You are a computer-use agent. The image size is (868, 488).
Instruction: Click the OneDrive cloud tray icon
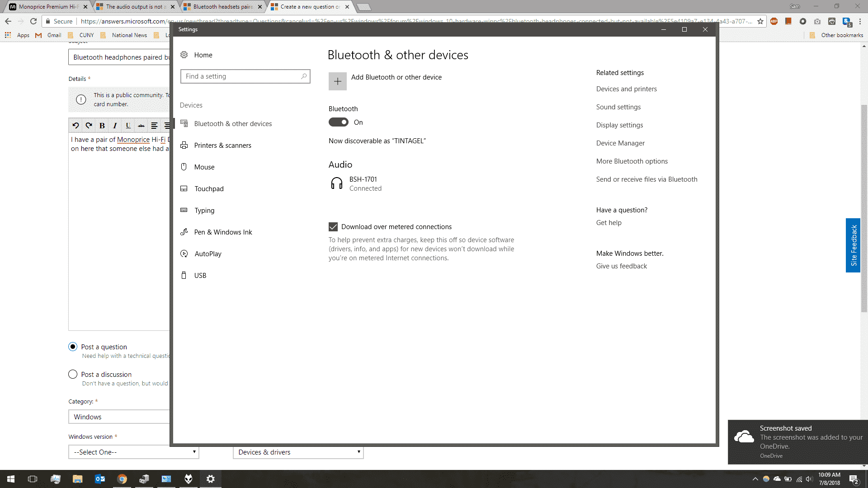click(x=777, y=479)
